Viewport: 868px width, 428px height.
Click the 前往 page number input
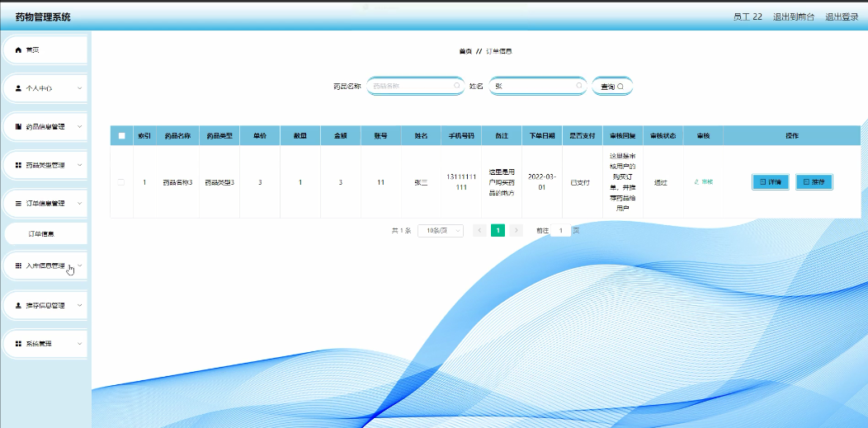point(561,231)
